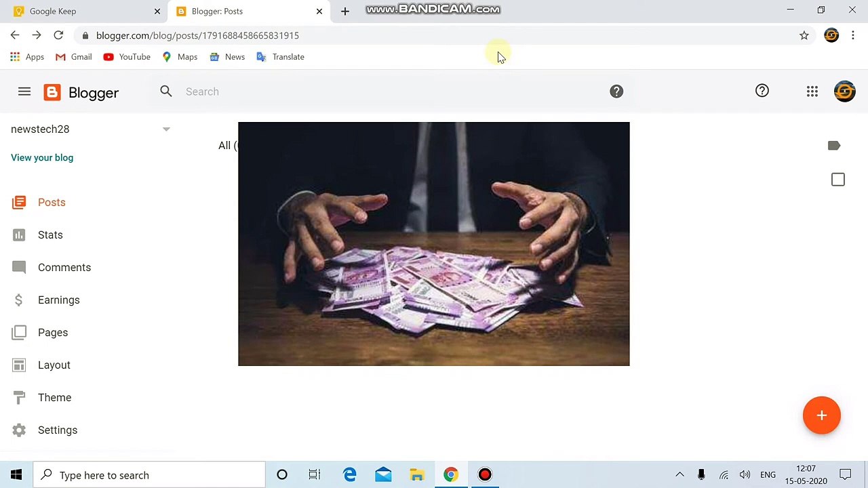Go forward in browser history
868x488 pixels.
[37, 35]
